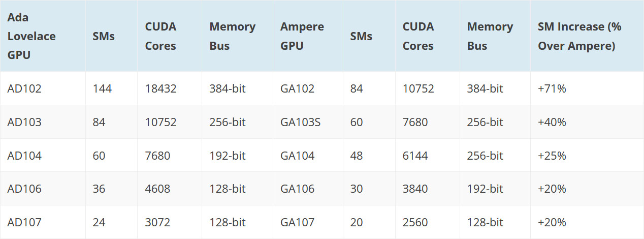This screenshot has width=644, height=239.
Task: Click the GA107 cell
Action: 297,222
